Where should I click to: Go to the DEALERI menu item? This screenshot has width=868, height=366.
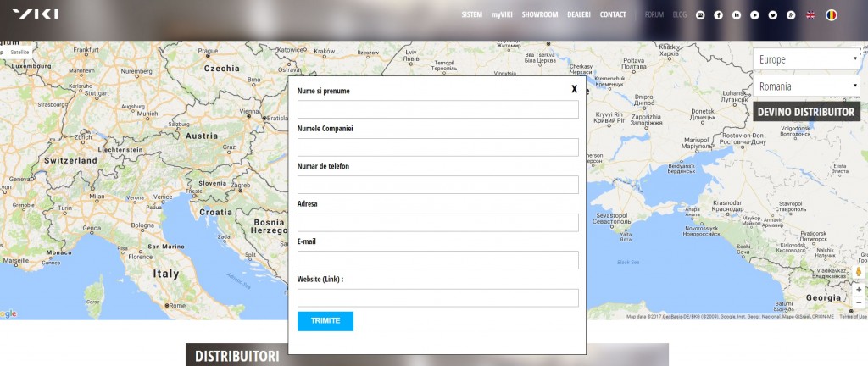click(579, 15)
